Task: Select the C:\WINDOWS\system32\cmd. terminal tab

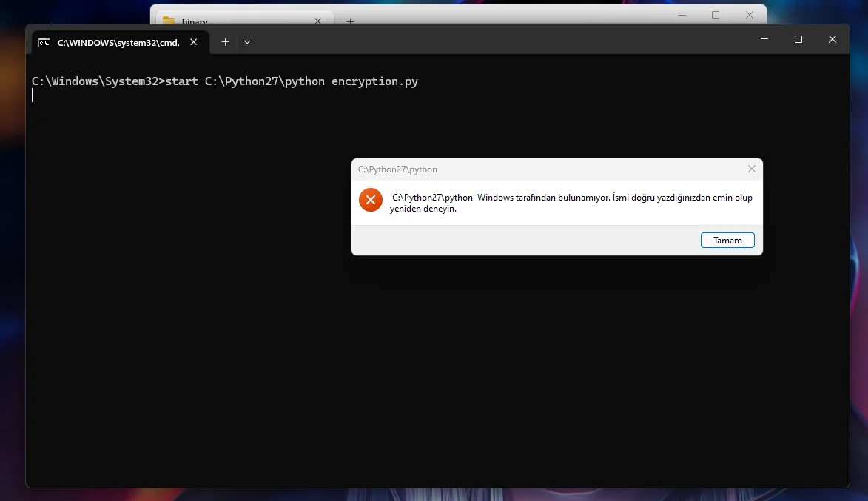Action: point(118,42)
